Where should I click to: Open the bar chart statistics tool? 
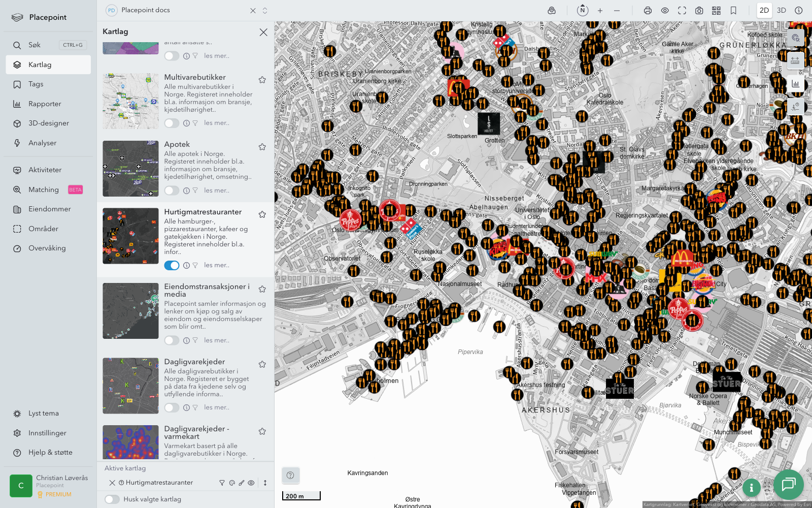click(x=795, y=84)
